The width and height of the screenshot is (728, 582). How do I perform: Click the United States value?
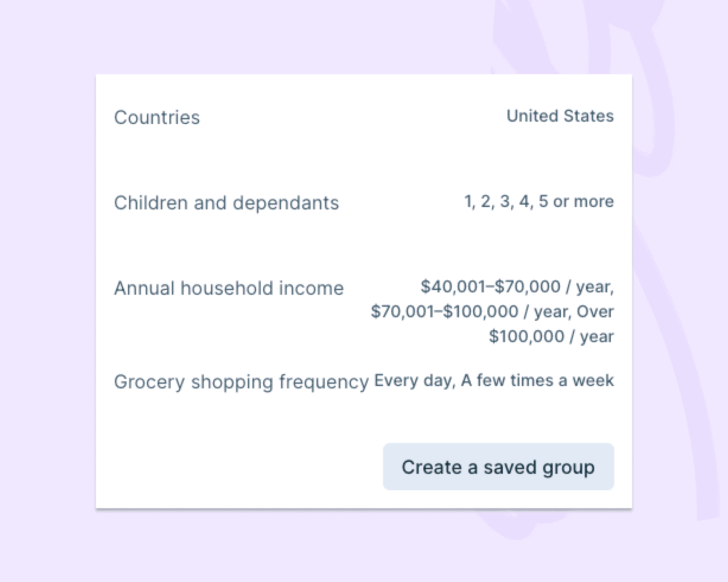pyautogui.click(x=561, y=116)
